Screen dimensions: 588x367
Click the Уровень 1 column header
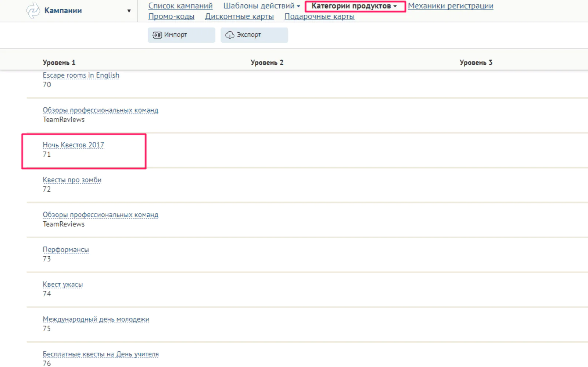(x=59, y=63)
